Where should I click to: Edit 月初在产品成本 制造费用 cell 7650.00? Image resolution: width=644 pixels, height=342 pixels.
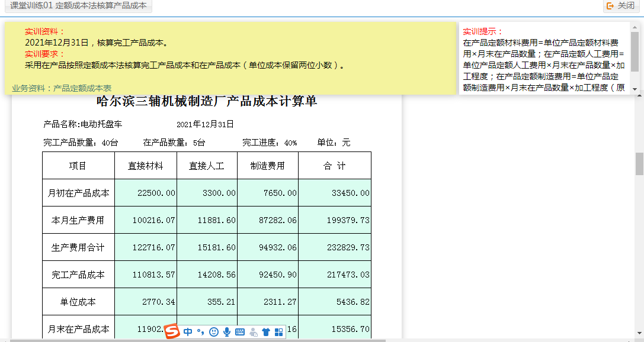click(x=268, y=193)
